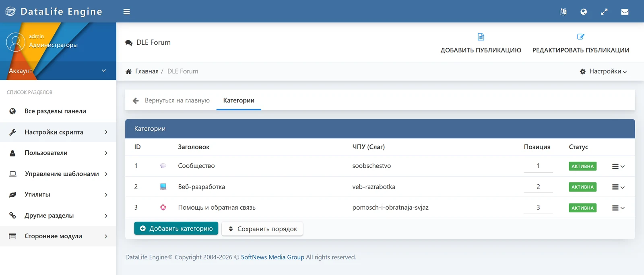
Task: Click the admin user avatar icon
Action: (x=16, y=42)
